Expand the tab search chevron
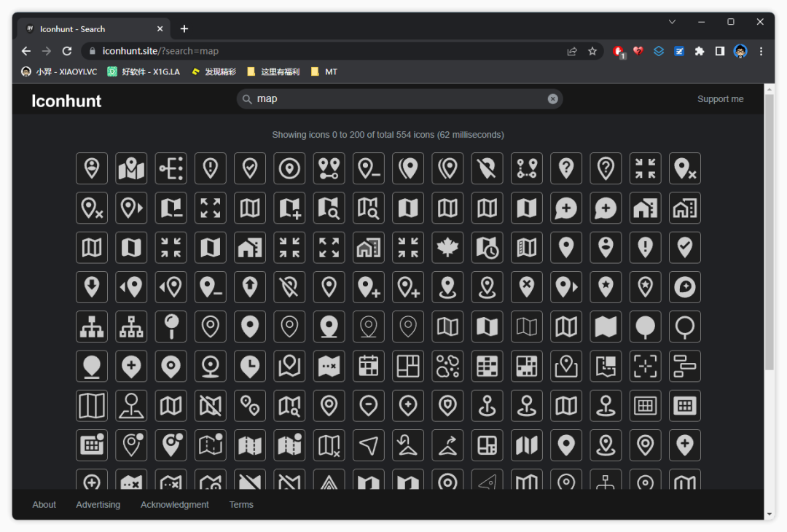The width and height of the screenshot is (787, 532). 672,22
